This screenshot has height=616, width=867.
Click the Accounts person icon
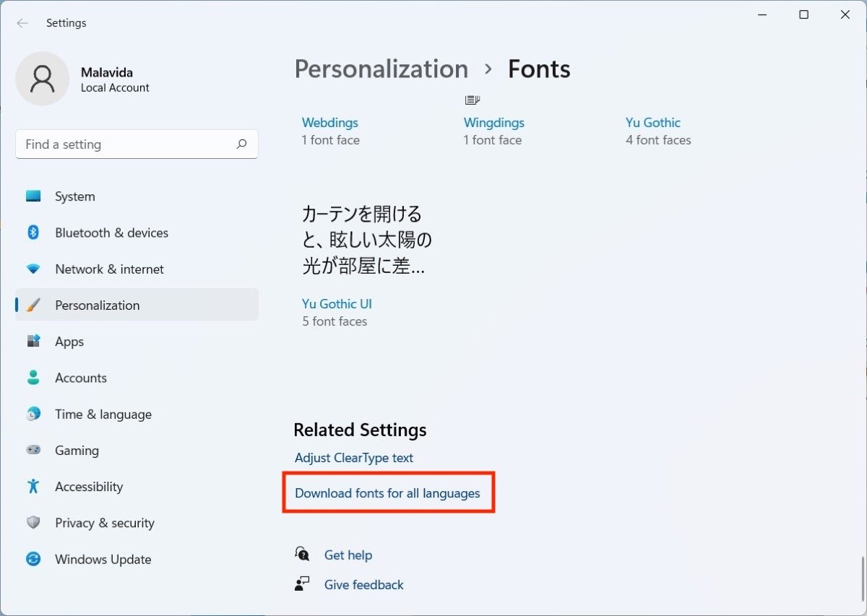tap(33, 378)
